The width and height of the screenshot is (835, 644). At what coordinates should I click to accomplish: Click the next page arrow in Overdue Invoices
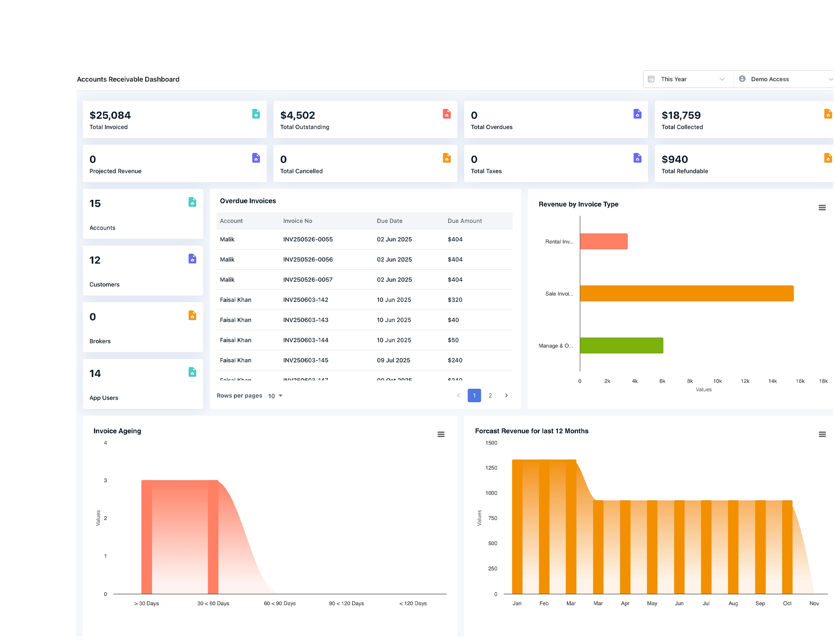506,396
